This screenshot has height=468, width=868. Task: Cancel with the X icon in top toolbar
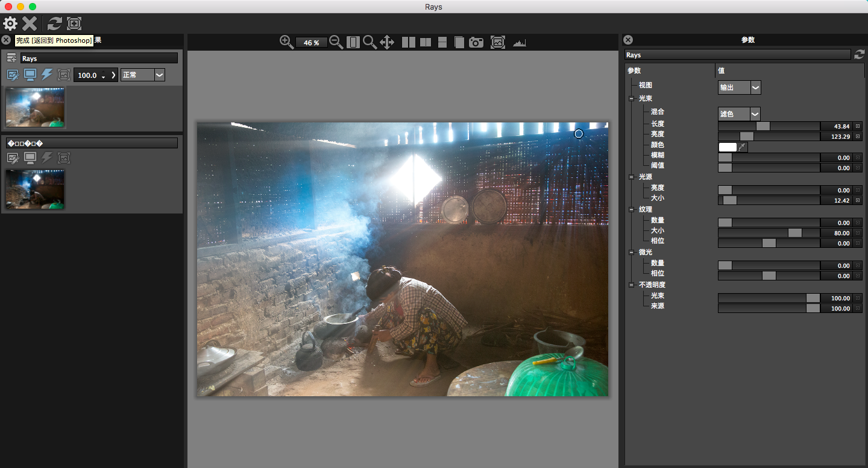click(30, 24)
